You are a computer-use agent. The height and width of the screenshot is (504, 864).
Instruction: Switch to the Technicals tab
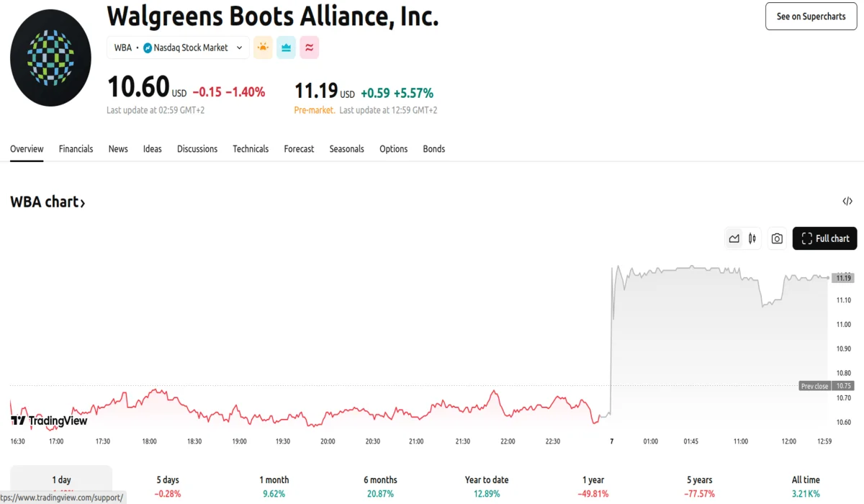[251, 149]
